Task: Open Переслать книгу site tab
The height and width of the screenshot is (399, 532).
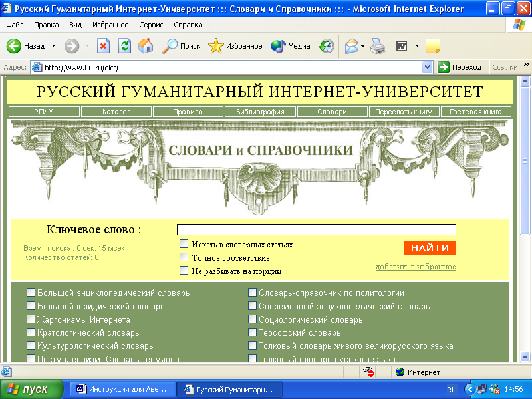Action: click(x=404, y=112)
